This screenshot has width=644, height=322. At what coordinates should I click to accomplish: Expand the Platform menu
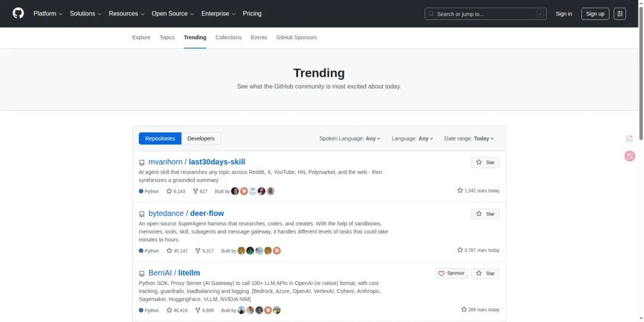48,14
